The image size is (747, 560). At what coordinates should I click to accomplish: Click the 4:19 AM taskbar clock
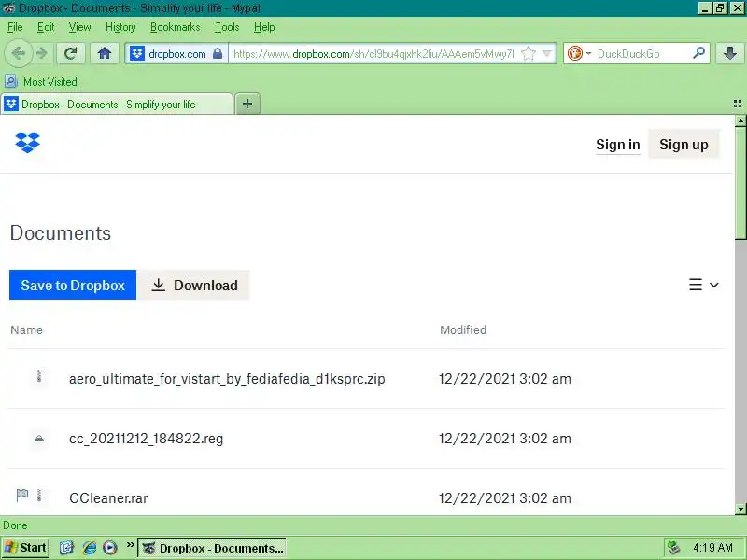pyautogui.click(x=712, y=548)
